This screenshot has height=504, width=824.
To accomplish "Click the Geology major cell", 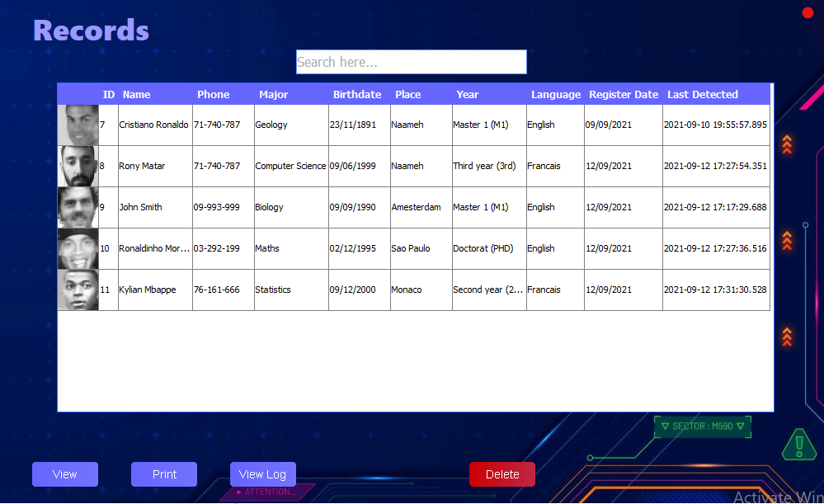I will (x=291, y=125).
